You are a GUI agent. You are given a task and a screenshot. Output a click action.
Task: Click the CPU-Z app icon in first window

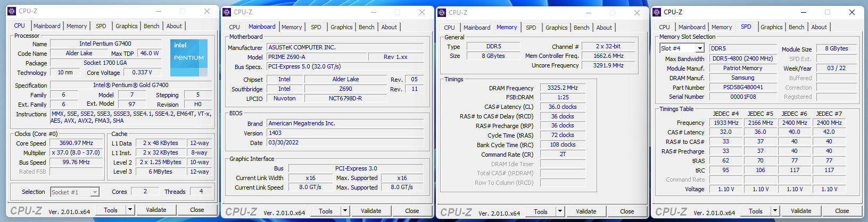(12, 11)
